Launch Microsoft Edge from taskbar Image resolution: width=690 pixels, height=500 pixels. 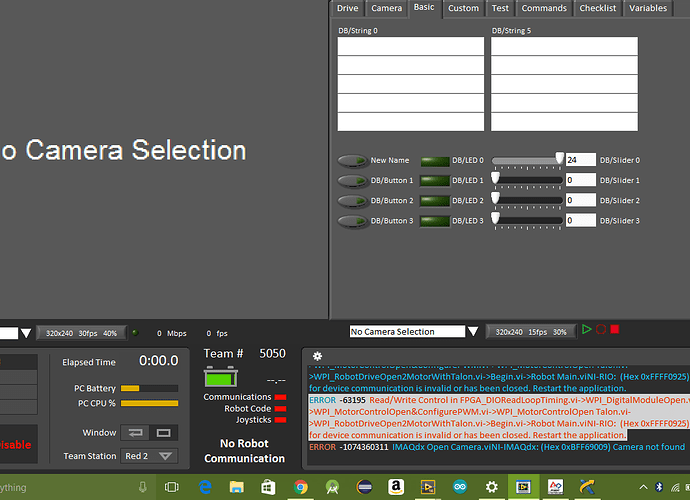pyautogui.click(x=205, y=487)
